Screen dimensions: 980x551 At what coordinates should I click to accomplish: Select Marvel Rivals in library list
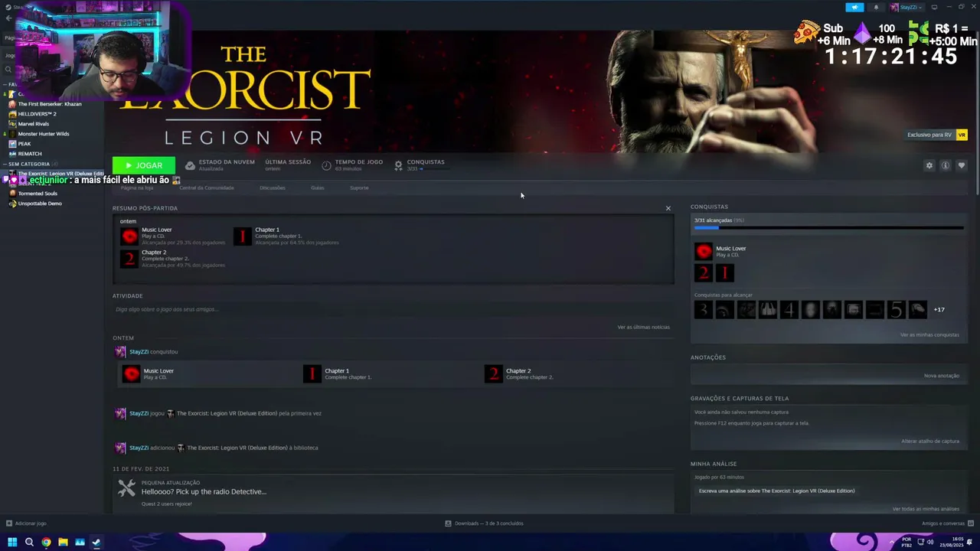pos(33,124)
